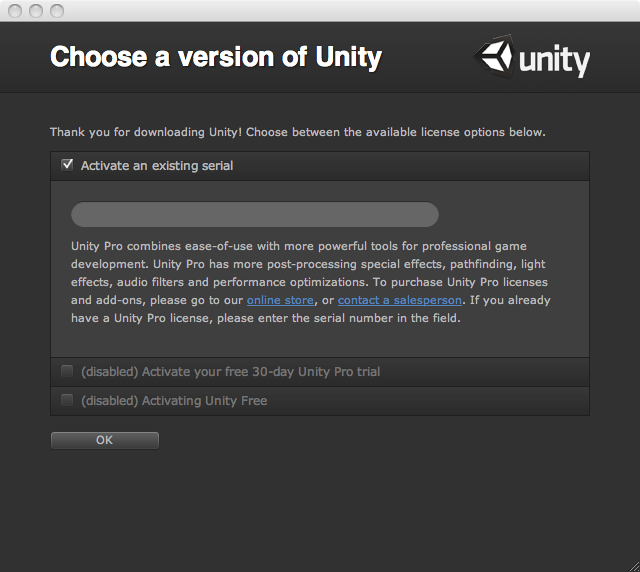Screen dimensions: 640x572
Task: Uncheck the Activate an existing serial checkbox
Action: tap(67, 165)
